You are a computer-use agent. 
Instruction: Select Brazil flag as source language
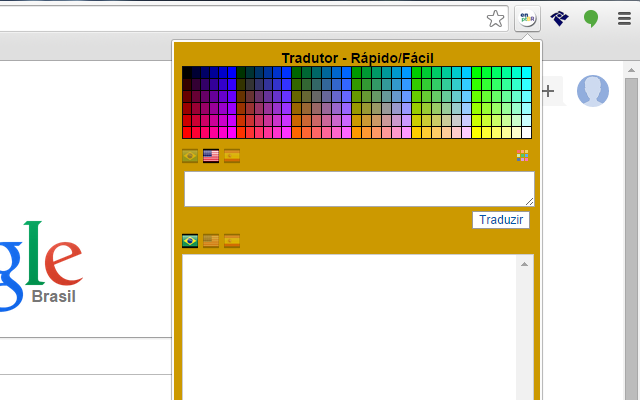coord(190,156)
